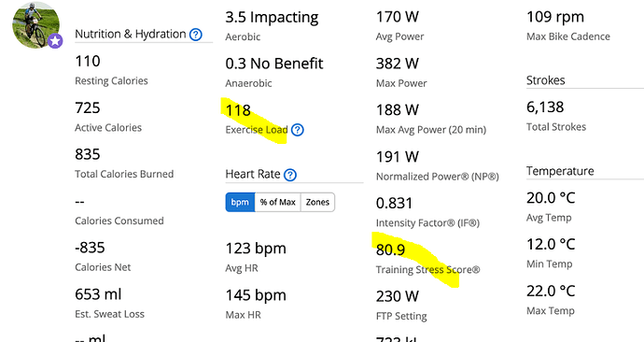The image size is (644, 342).
Task: Show heart rate Zones view
Action: click(317, 202)
